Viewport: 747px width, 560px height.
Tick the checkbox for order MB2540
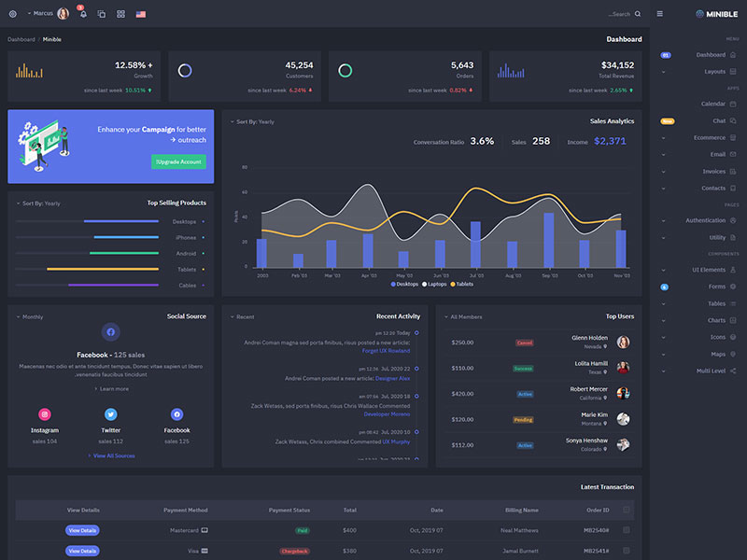click(x=627, y=530)
